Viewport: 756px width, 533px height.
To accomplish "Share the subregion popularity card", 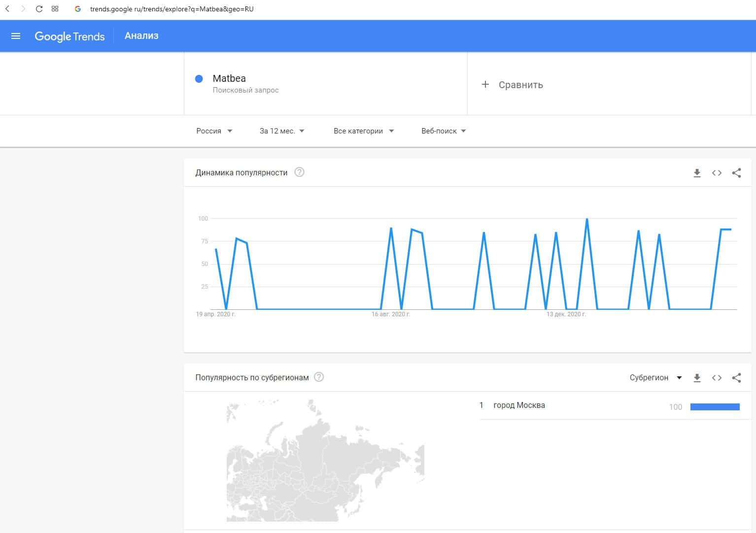I will pyautogui.click(x=736, y=378).
